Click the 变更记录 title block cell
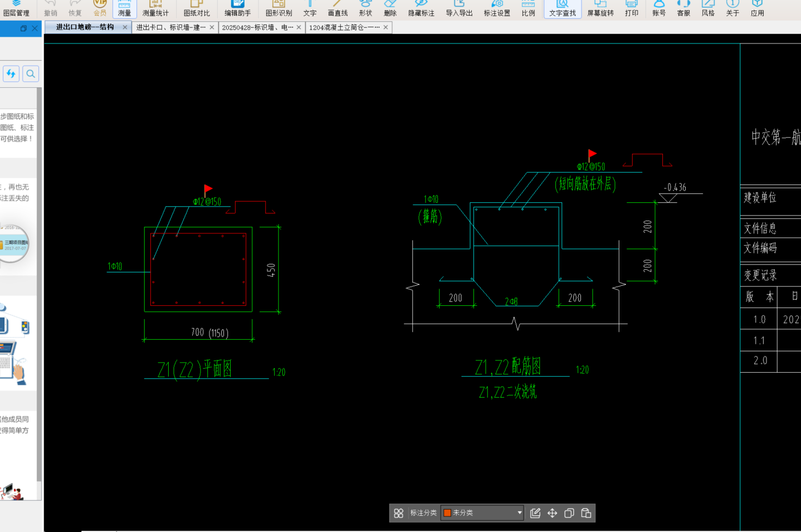This screenshot has height=532, width=801. tap(760, 275)
